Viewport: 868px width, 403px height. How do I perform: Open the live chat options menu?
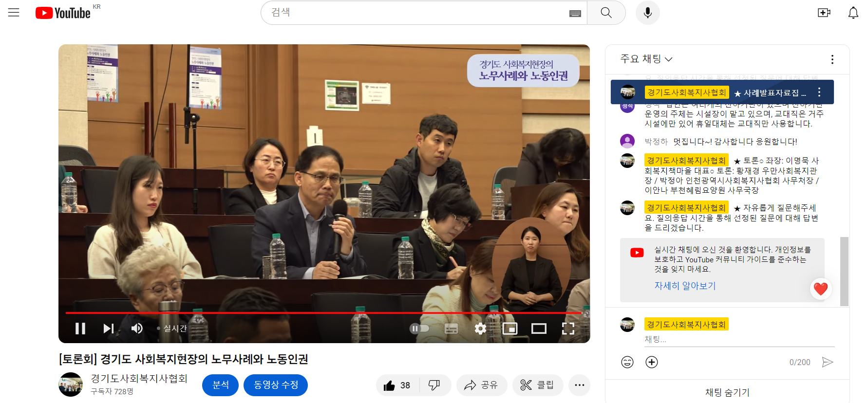pyautogui.click(x=832, y=59)
